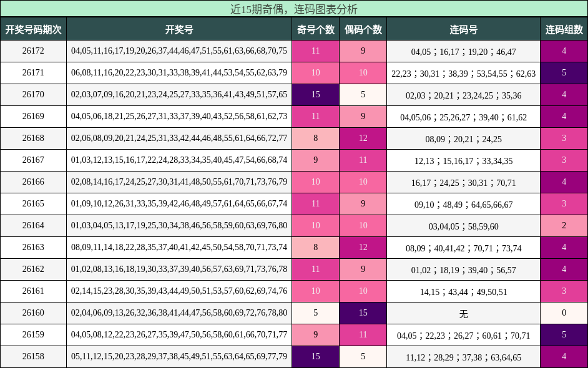Click winning numbers starting 04,05,06,18,21
The image size is (588, 368).
point(179,116)
